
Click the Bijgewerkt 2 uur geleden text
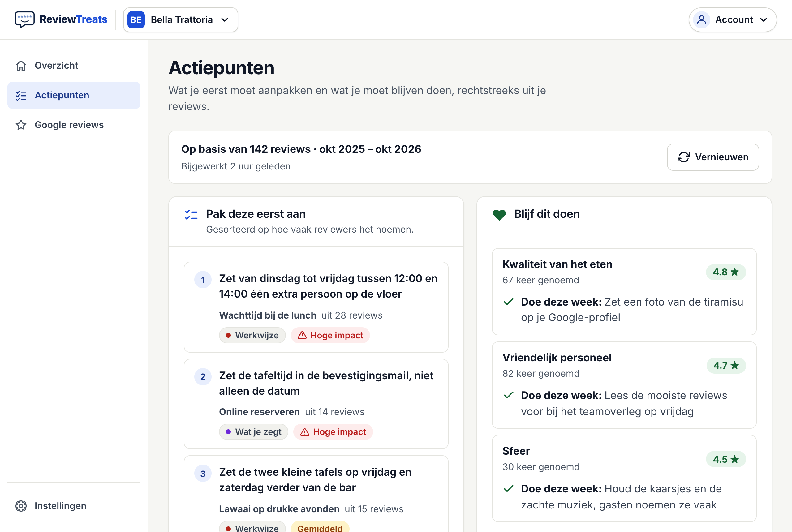236,166
